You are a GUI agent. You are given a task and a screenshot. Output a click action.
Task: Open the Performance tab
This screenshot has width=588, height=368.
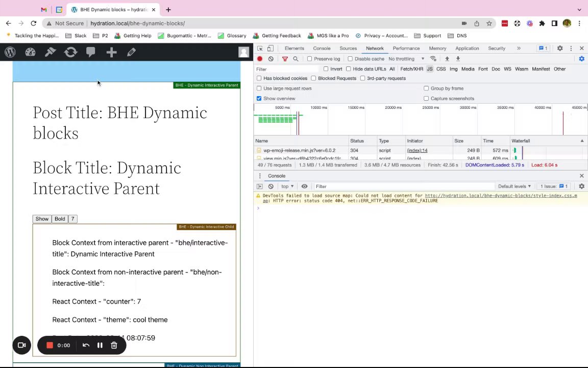[406, 49]
